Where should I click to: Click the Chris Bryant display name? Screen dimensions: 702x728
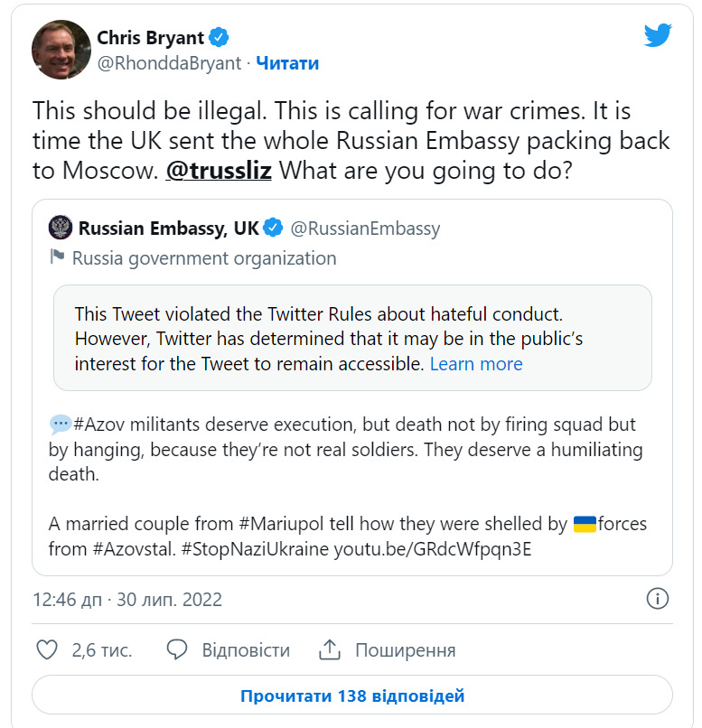pos(150,38)
